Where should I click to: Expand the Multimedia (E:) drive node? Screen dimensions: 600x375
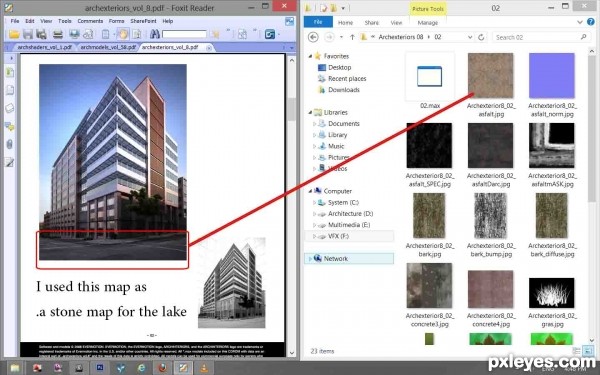pos(315,225)
